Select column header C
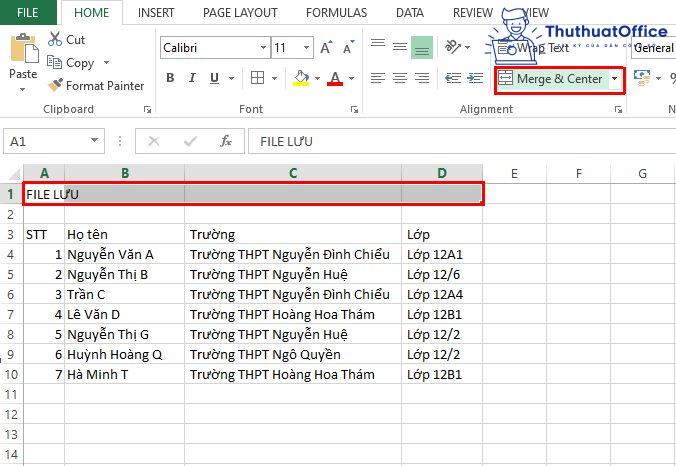676x466 pixels. coord(293,173)
